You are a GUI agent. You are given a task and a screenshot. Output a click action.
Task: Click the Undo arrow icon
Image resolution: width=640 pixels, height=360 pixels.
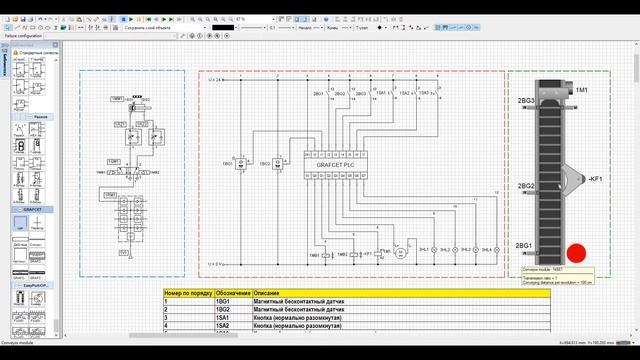40,19
